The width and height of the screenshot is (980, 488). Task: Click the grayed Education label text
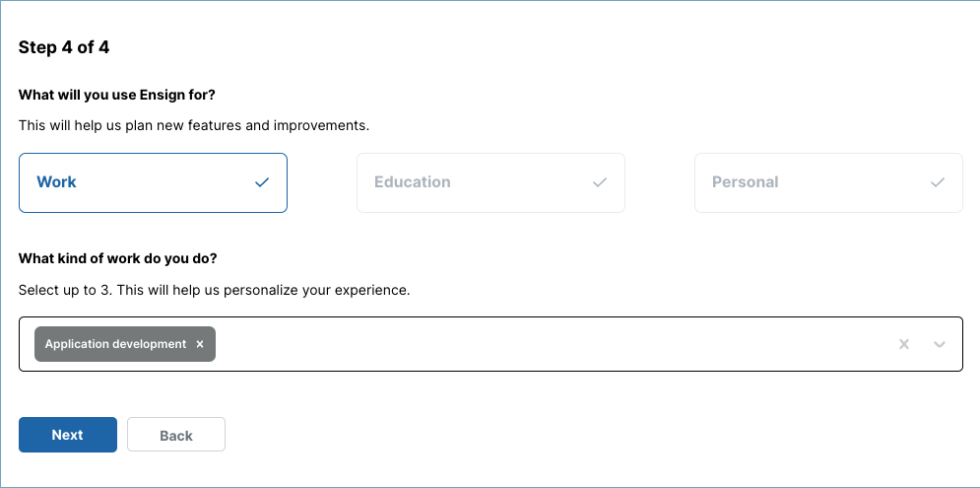tap(413, 182)
